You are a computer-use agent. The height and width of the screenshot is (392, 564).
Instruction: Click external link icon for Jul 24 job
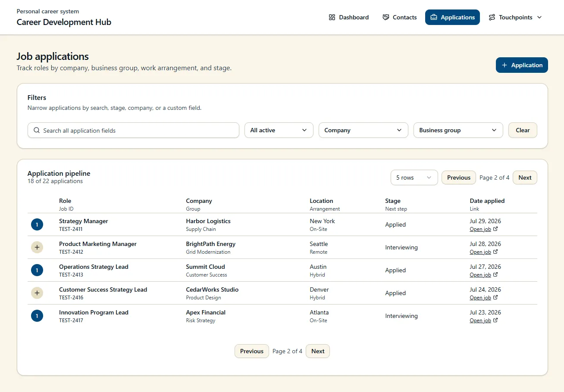pyautogui.click(x=495, y=297)
